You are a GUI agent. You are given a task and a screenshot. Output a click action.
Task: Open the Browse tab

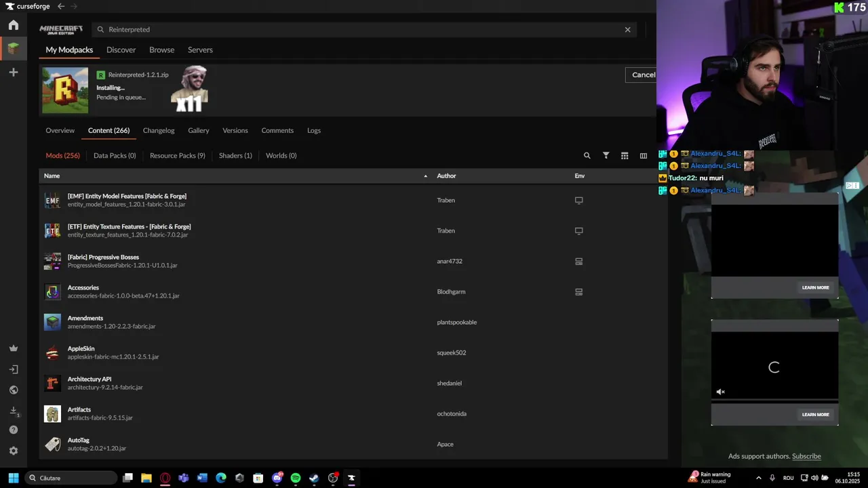pyautogui.click(x=161, y=50)
